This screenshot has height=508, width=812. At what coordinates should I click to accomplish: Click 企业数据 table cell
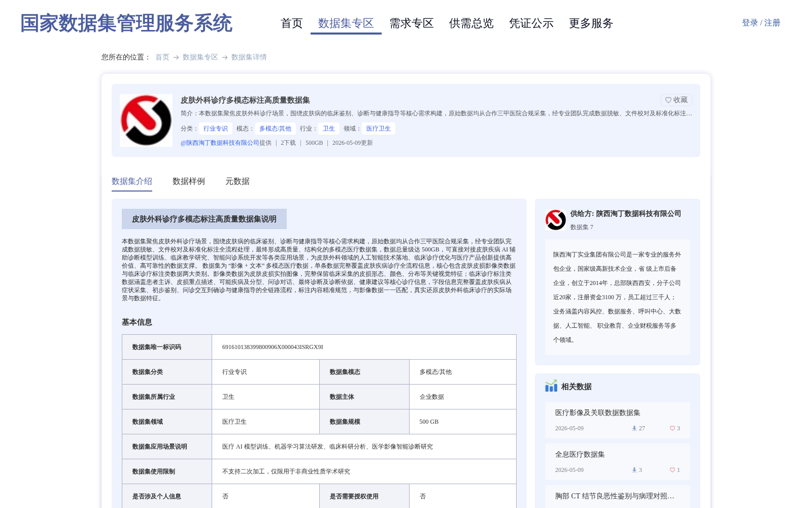463,397
